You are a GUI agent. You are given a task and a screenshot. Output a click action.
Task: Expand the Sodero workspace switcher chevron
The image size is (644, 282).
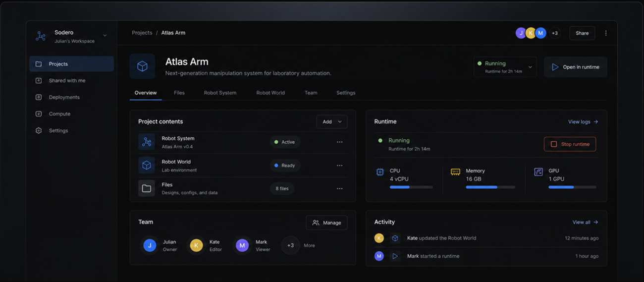[x=105, y=36]
